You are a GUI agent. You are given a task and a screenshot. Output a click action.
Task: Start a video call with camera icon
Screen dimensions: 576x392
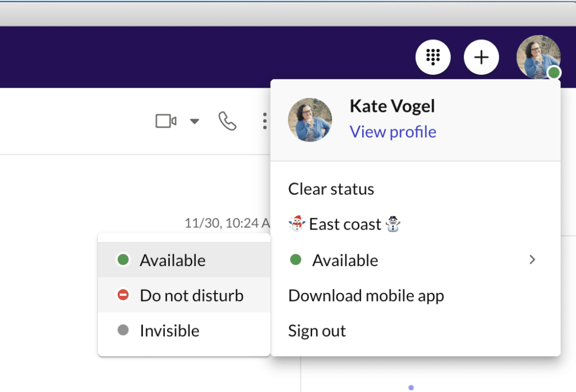pyautogui.click(x=166, y=121)
